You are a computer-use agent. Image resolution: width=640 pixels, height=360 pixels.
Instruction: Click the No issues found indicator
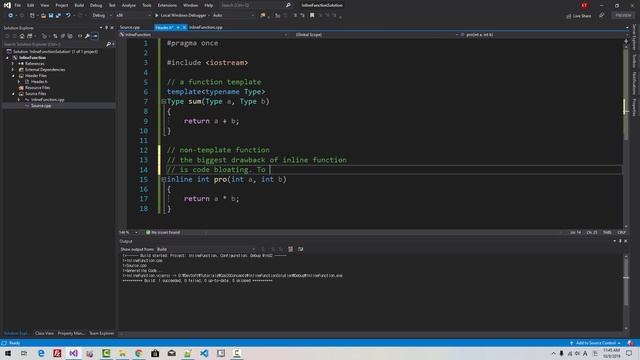[163, 233]
